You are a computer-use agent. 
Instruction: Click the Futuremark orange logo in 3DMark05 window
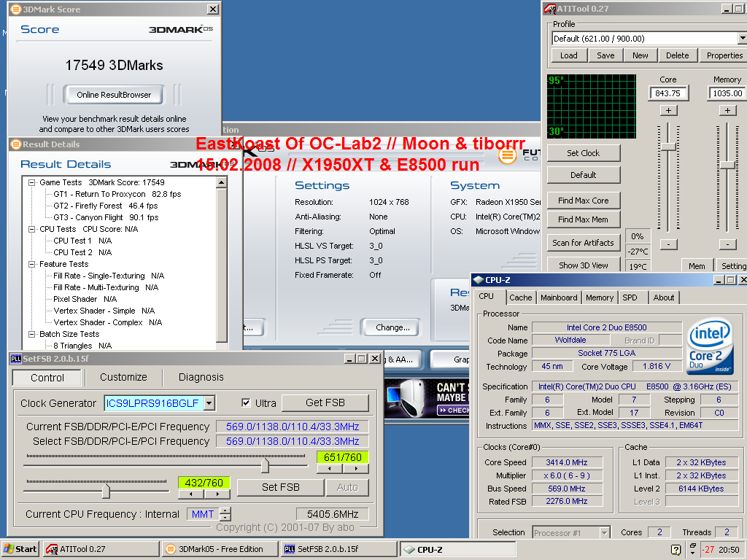pyautogui.click(x=508, y=155)
